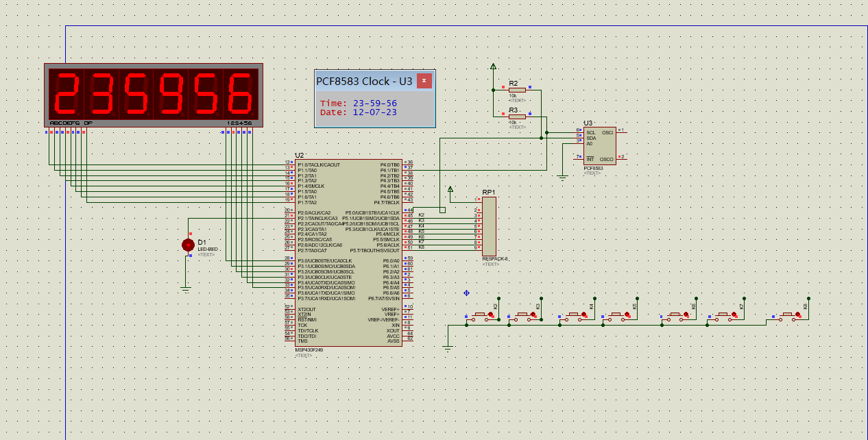Click the P1.0/TACLK/CAOUT pin label
The height and width of the screenshot is (440, 868).
(319, 164)
